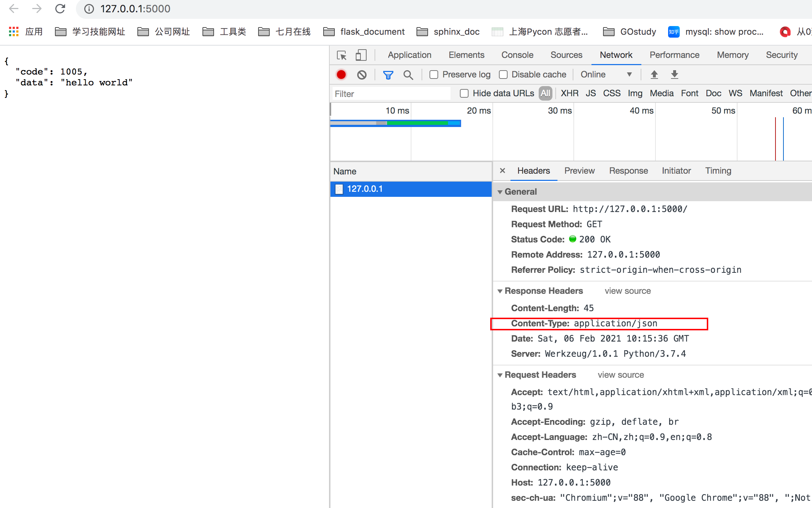Toggle the device toolbar icon
812x508 pixels.
pos(361,55)
